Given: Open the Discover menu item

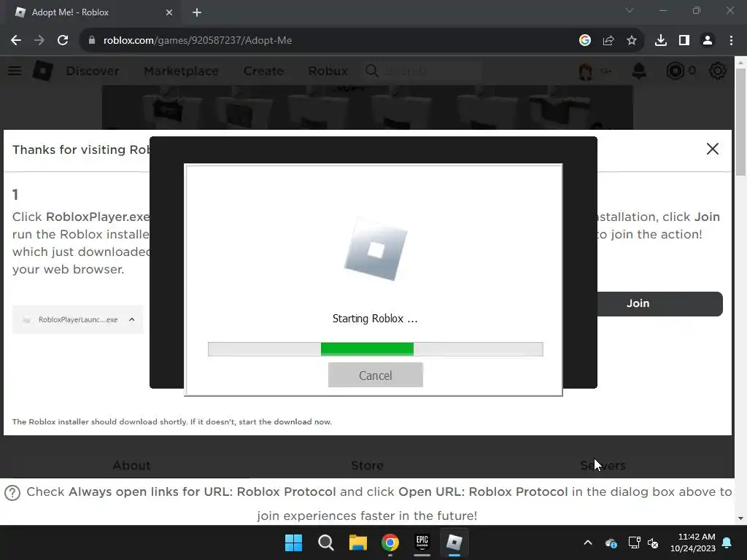Looking at the screenshot, I should (93, 71).
